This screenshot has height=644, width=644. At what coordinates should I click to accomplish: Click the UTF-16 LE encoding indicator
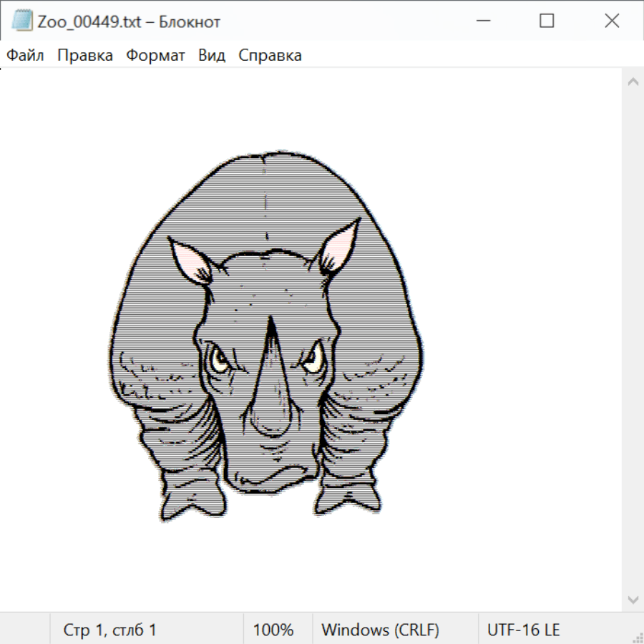[x=523, y=630]
